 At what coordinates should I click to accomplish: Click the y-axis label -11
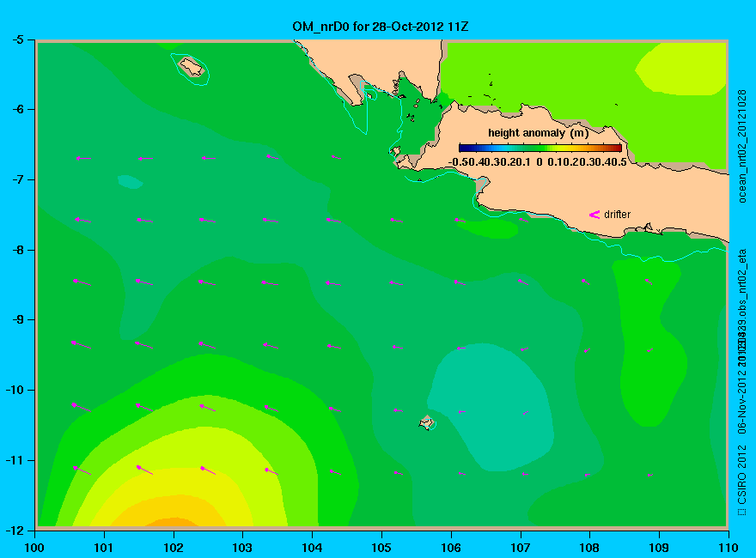click(15, 460)
